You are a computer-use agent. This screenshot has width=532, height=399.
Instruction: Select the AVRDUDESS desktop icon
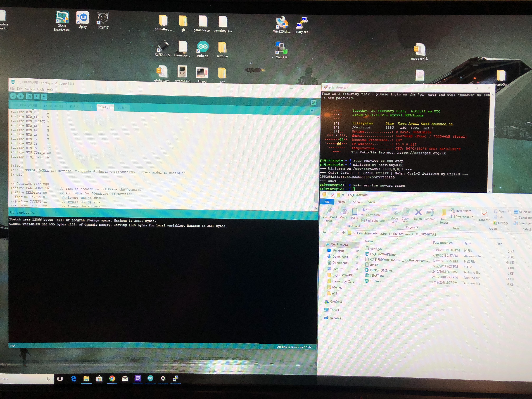(163, 48)
